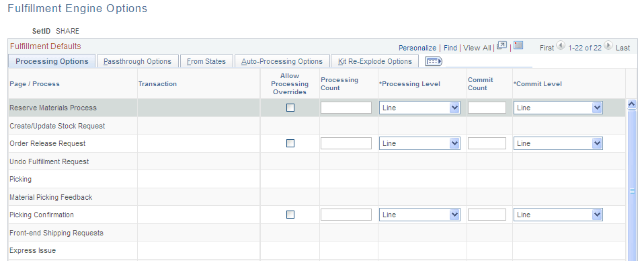Screen dimensions: 644x261
Task: Click the Find link
Action: point(450,48)
